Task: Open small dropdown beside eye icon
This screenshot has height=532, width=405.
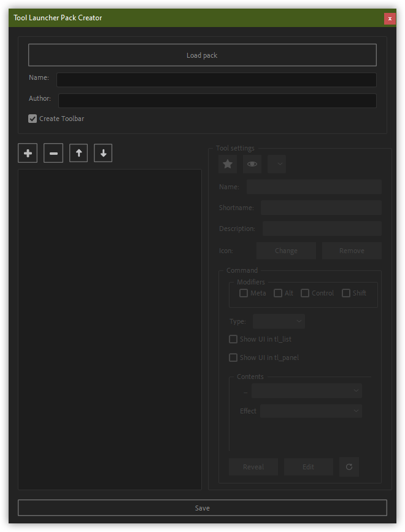Action: [x=277, y=164]
